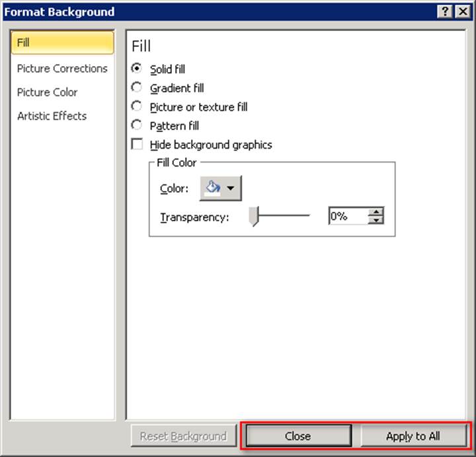Switch to the Pattern fill option
This screenshot has width=476, height=457.
click(138, 125)
